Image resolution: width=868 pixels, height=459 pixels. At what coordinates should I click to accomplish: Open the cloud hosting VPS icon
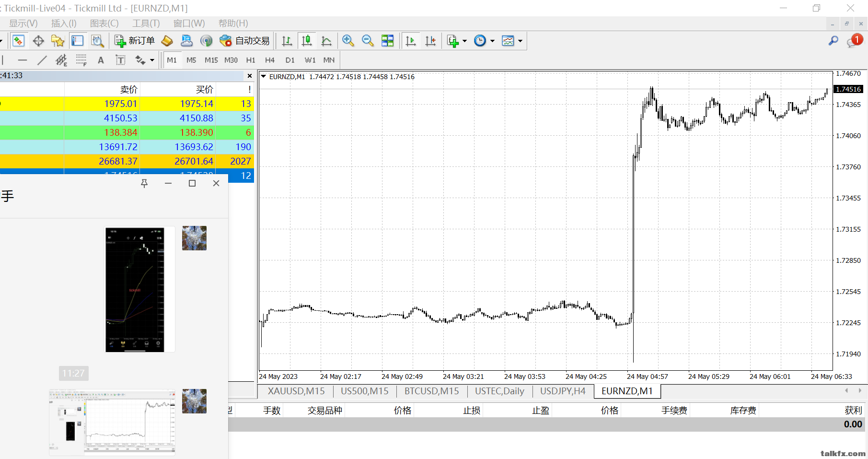(186, 41)
